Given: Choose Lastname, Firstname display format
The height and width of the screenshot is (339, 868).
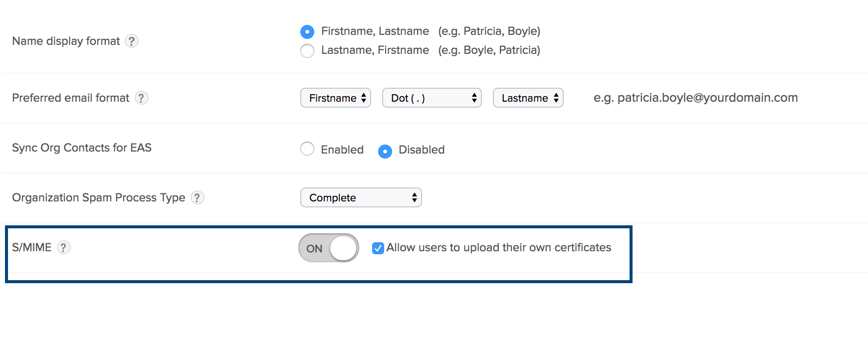Looking at the screenshot, I should click(307, 51).
